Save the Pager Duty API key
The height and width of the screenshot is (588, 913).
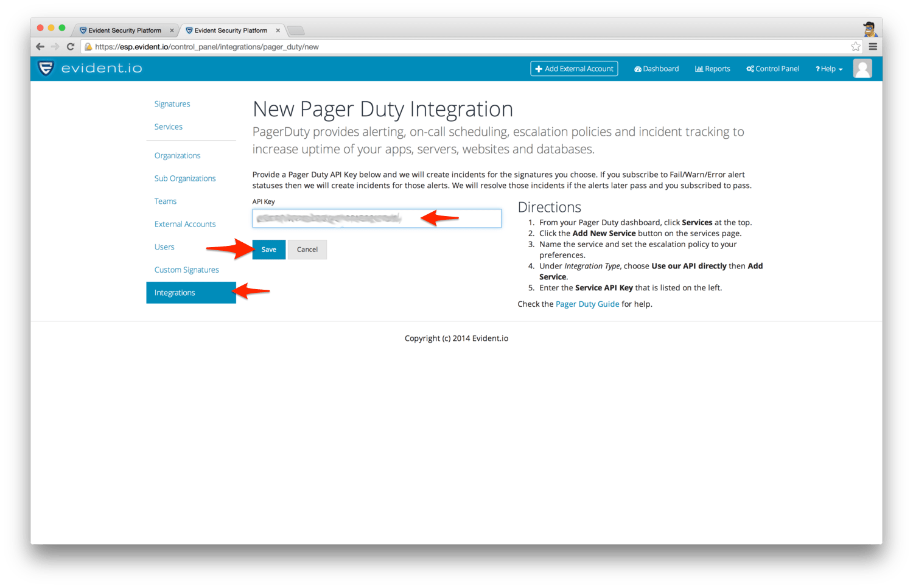[268, 250]
